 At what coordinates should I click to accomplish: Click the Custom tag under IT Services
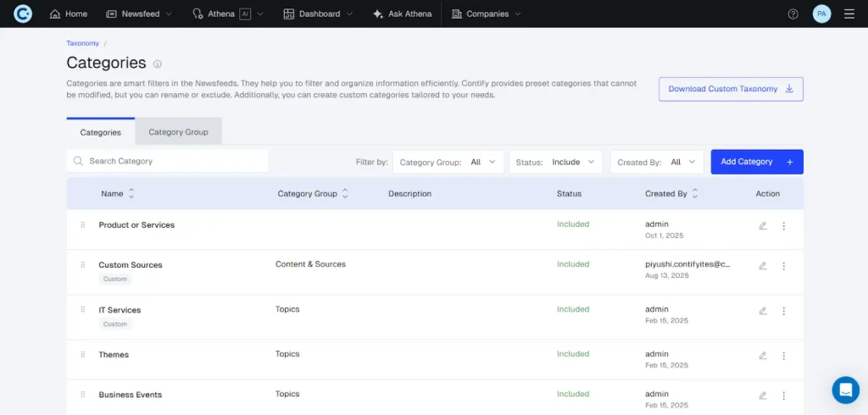coord(115,324)
